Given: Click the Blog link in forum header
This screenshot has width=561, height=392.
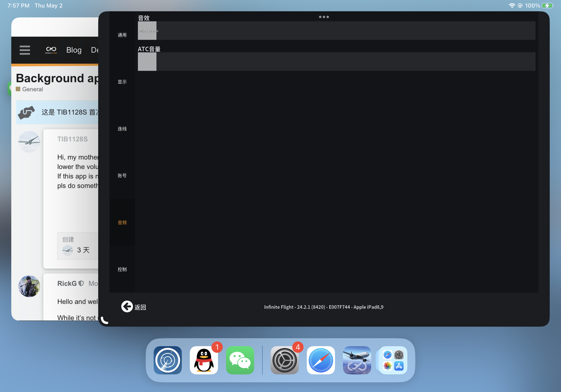Looking at the screenshot, I should click(x=74, y=50).
